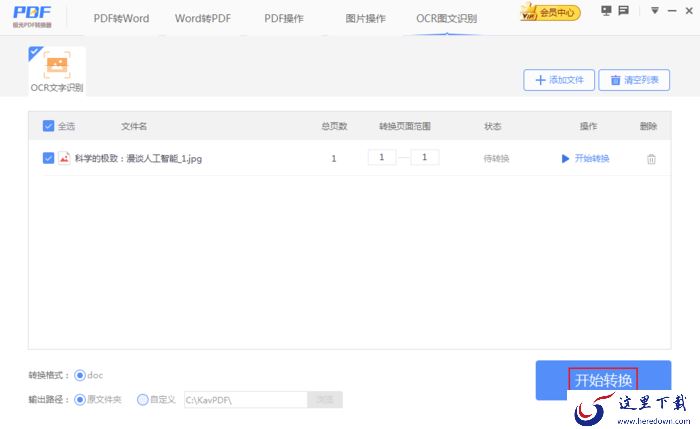Click the screen monitor icon in title bar
This screenshot has height=429, width=700.
(606, 10)
